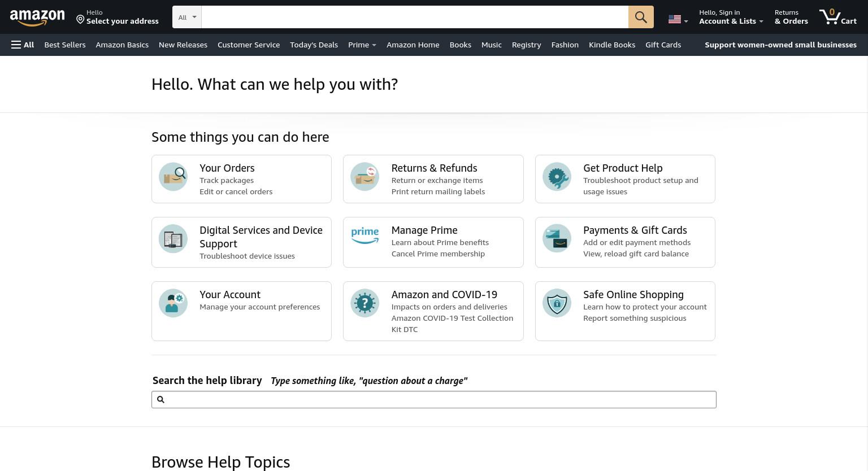The image size is (868, 471).
Task: Click Returns & Orders link
Action: click(791, 17)
